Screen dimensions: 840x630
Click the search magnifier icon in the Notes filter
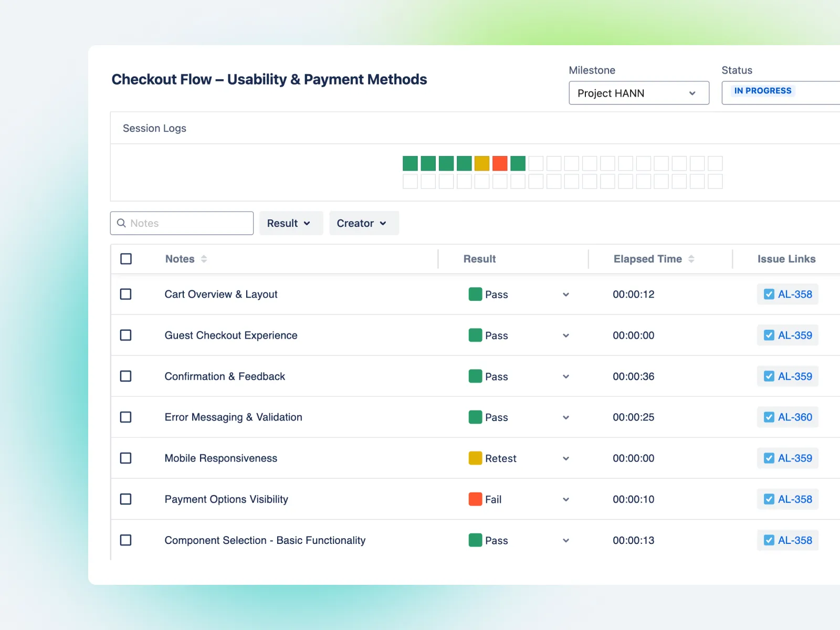click(122, 223)
